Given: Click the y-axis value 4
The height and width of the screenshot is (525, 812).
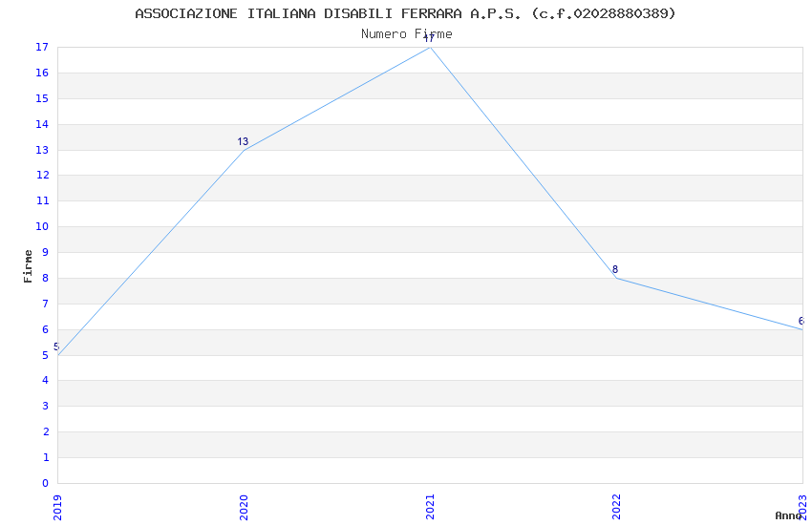Looking at the screenshot, I should click(46, 380).
